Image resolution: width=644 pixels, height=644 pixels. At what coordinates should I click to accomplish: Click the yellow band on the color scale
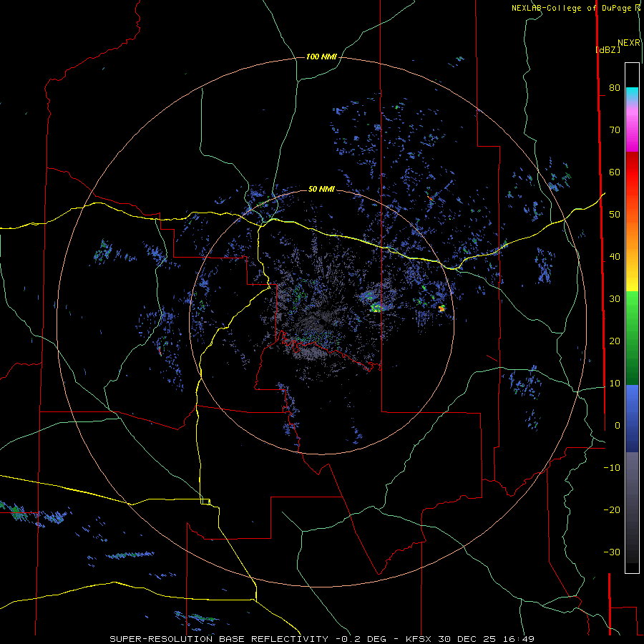tap(632, 279)
